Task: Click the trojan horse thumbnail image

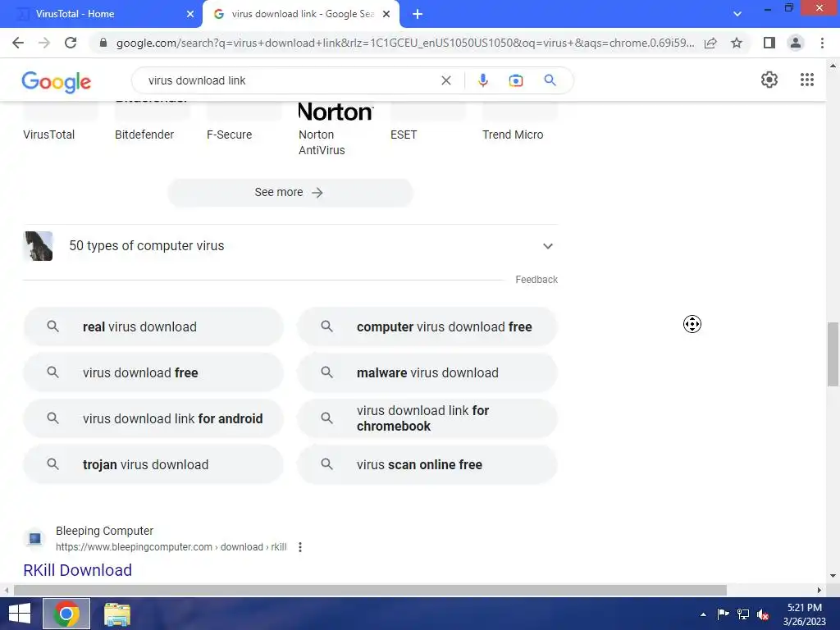Action: point(38,246)
